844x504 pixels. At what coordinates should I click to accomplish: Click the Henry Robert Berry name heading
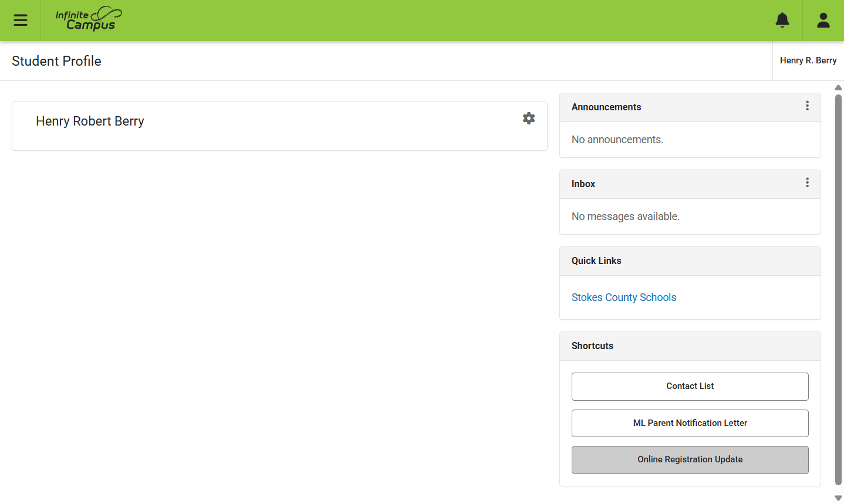(90, 121)
